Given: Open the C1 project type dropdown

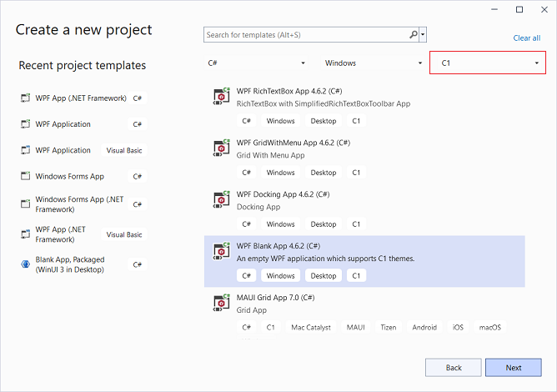Looking at the screenshot, I should point(488,63).
